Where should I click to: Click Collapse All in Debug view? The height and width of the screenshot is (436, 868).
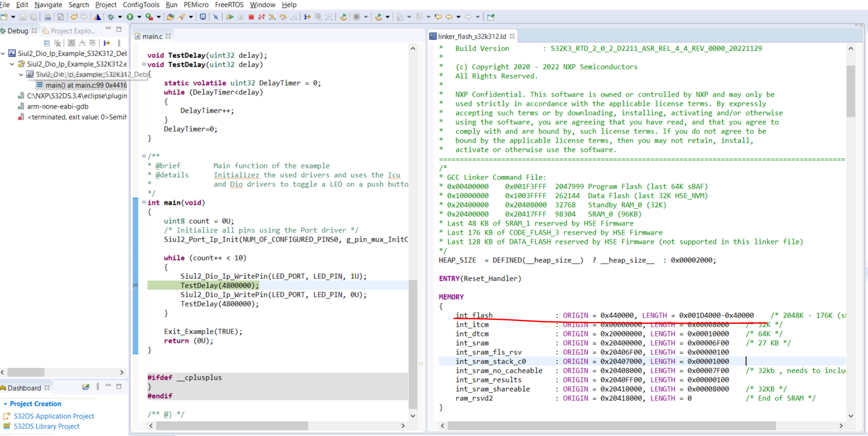coord(47,43)
